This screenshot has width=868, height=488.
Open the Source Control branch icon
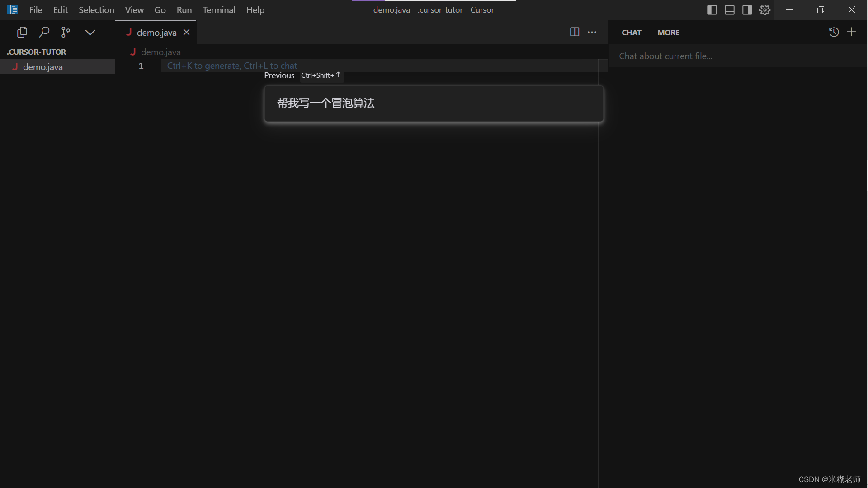pos(66,32)
